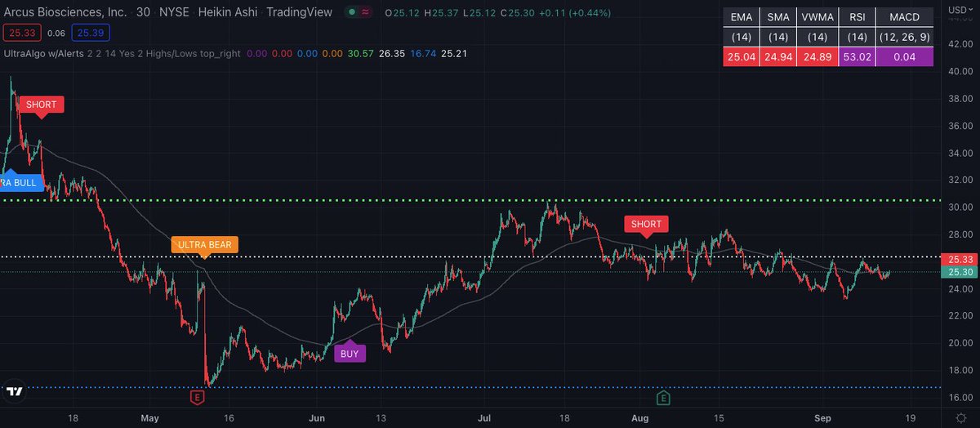980x428 pixels.
Task: Click the SMA column header in the table
Action: [780, 18]
